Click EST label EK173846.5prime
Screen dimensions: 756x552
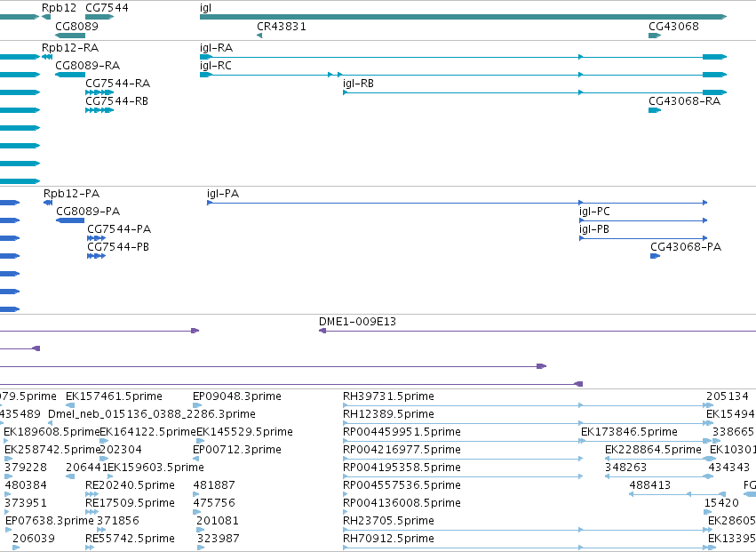pyautogui.click(x=629, y=432)
